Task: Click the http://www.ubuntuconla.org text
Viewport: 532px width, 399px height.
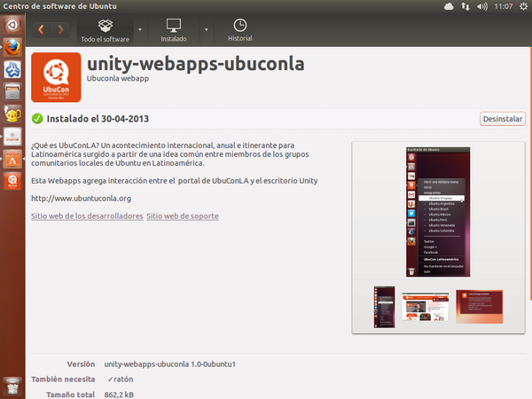Action: pos(81,199)
